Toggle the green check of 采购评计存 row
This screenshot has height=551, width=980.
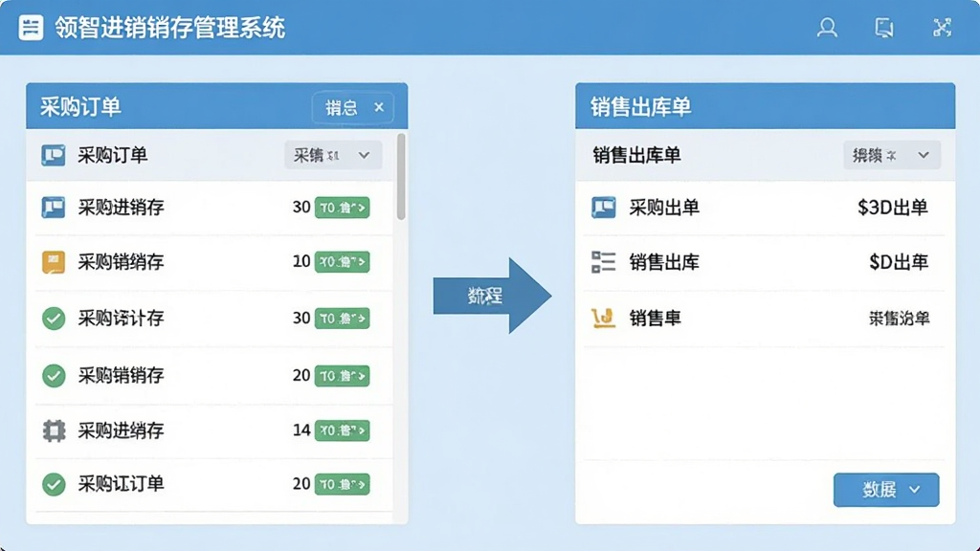click(x=54, y=318)
